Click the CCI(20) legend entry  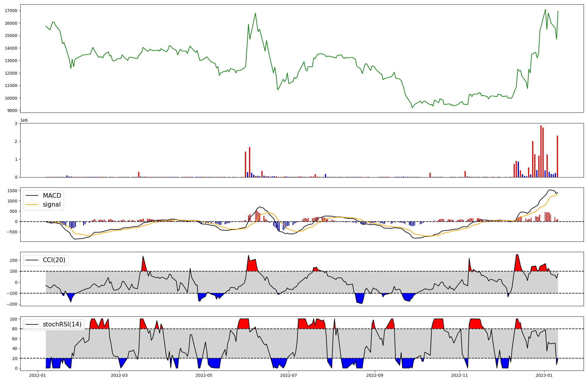click(x=54, y=260)
